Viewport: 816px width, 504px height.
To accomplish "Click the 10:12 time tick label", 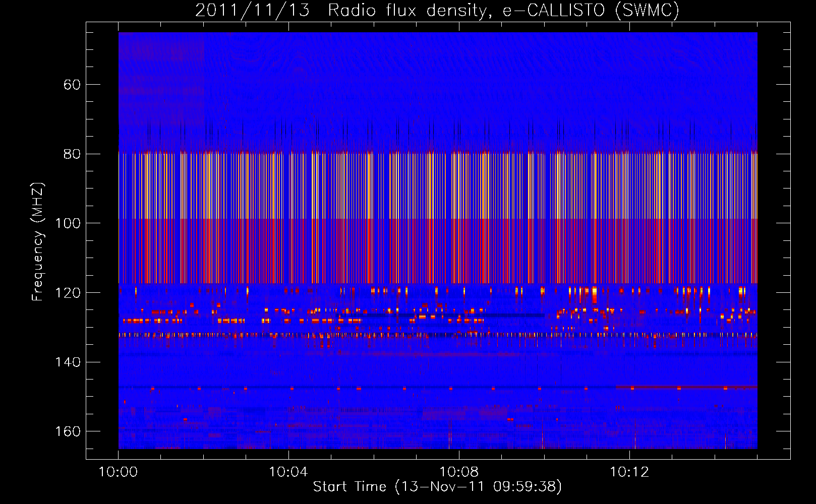I will [x=629, y=472].
